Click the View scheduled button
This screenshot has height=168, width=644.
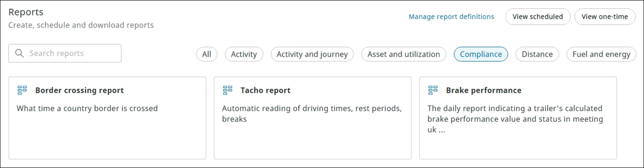(538, 17)
